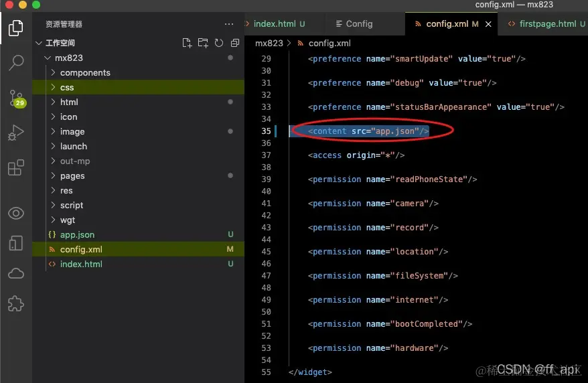Viewport: 588px width, 383px height.
Task: Close the config.xml editor tab
Action: (x=488, y=24)
